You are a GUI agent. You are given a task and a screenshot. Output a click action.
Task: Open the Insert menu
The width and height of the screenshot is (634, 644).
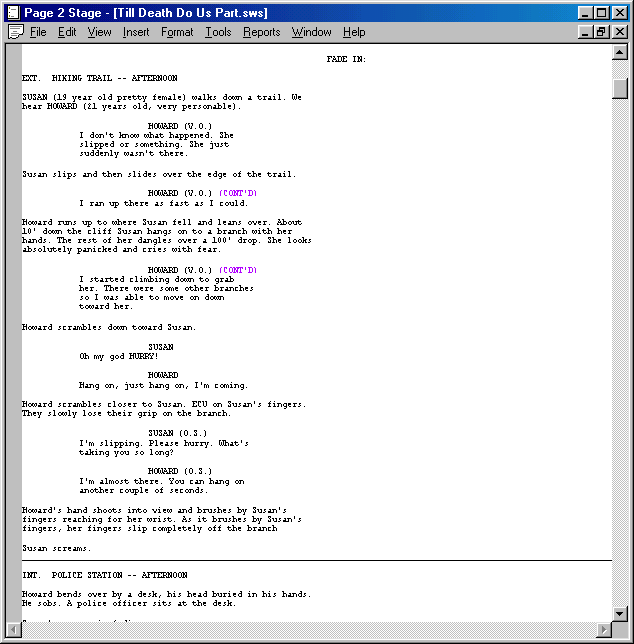pyautogui.click(x=136, y=32)
